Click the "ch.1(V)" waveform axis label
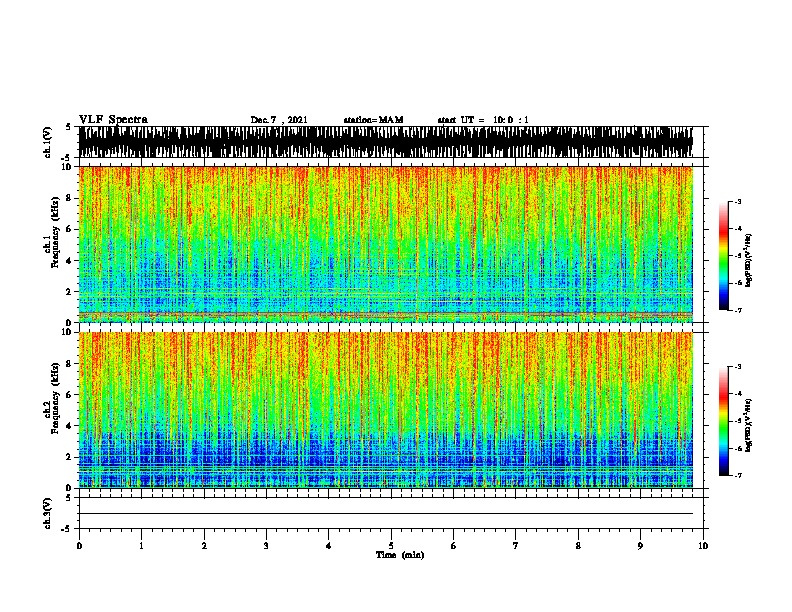The height and width of the screenshot is (612, 792). point(48,142)
